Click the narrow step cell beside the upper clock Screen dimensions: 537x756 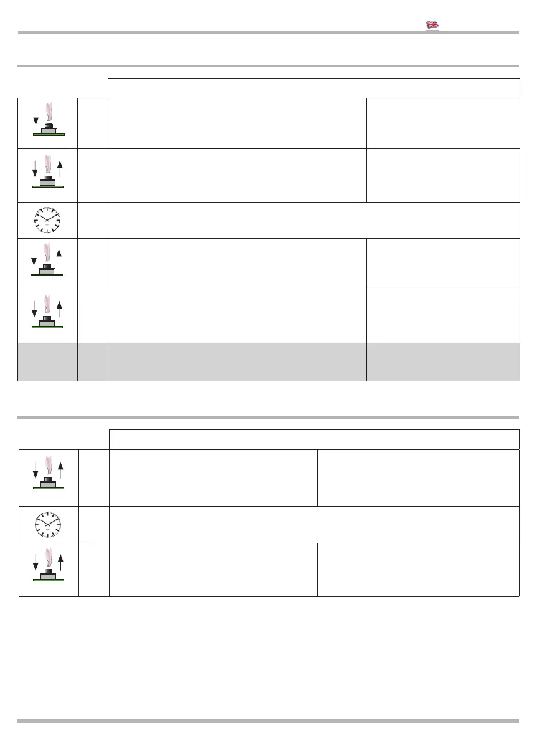93,220
